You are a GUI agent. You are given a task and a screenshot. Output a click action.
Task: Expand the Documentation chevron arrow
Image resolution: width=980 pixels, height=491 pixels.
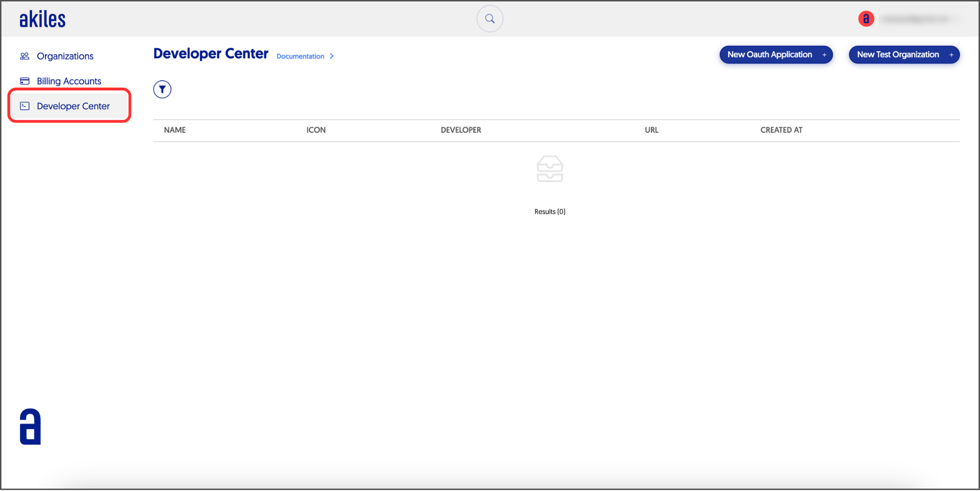pos(332,56)
